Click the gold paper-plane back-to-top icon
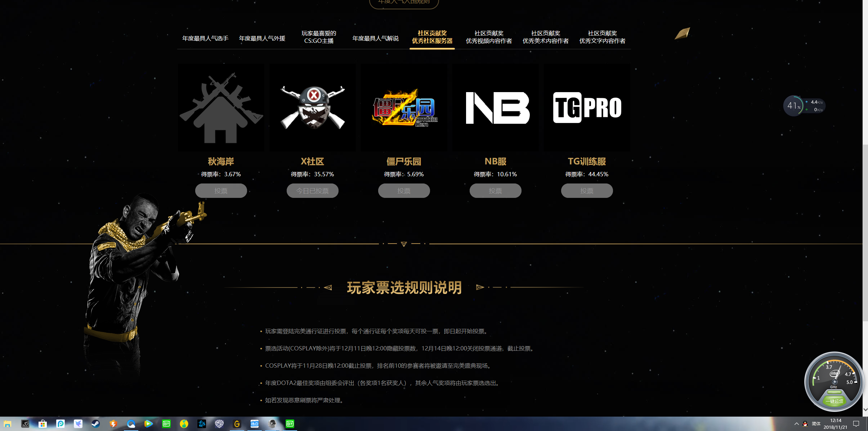Image resolution: width=868 pixels, height=431 pixels. tap(682, 33)
